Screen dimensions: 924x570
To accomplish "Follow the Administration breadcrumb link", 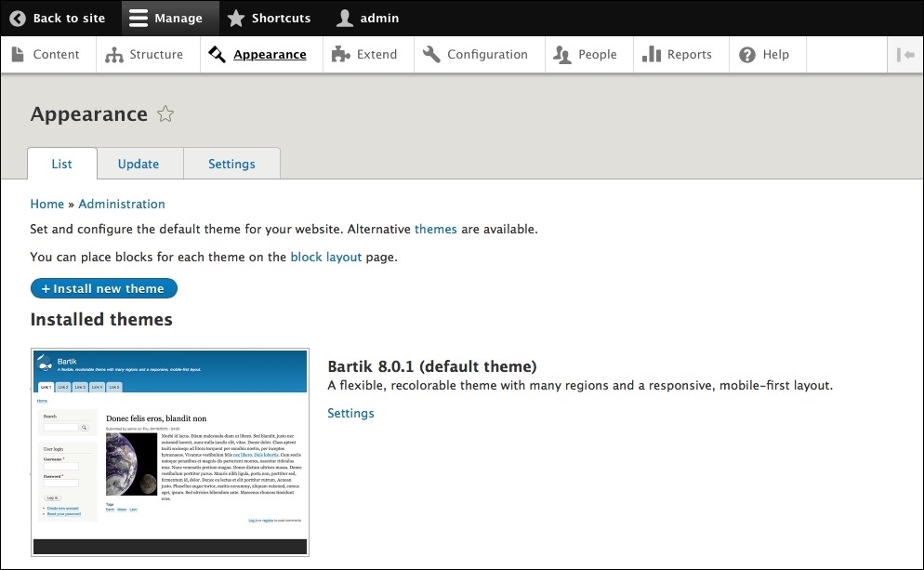I will [x=122, y=204].
